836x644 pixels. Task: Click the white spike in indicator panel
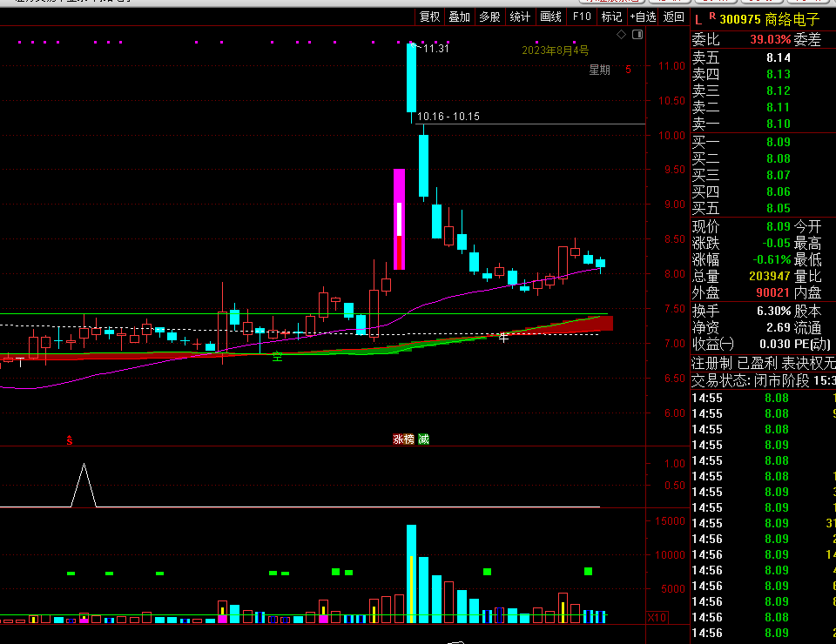[x=84, y=484]
